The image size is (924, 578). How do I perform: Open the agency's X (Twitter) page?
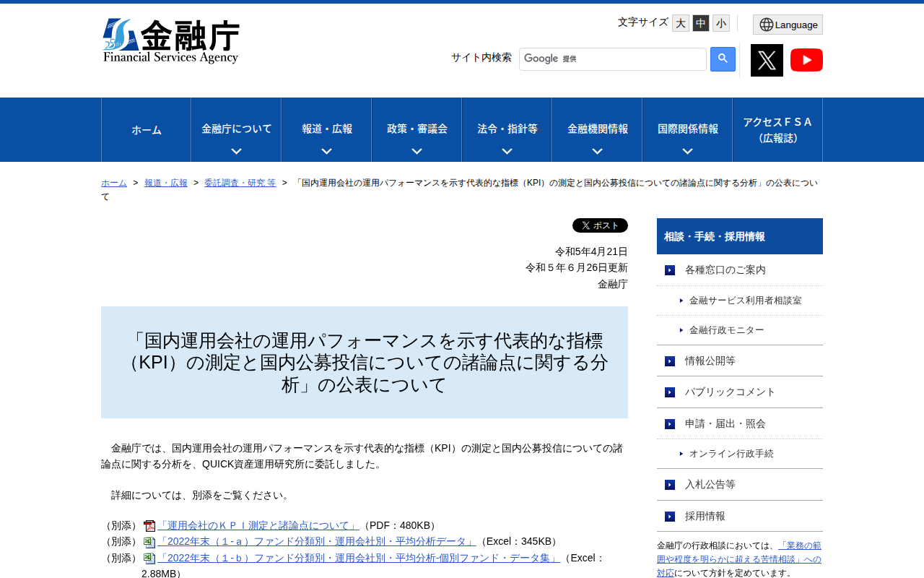pos(767,59)
